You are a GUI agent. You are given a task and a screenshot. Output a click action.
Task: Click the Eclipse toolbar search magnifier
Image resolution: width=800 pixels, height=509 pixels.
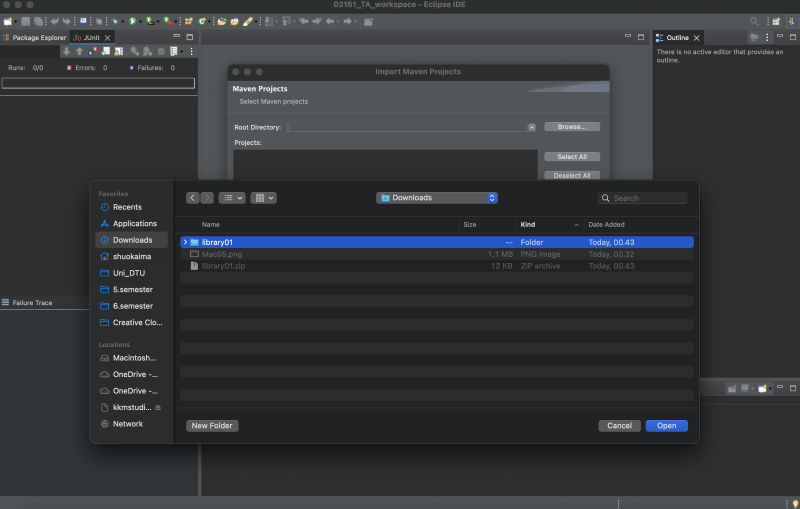click(x=754, y=21)
